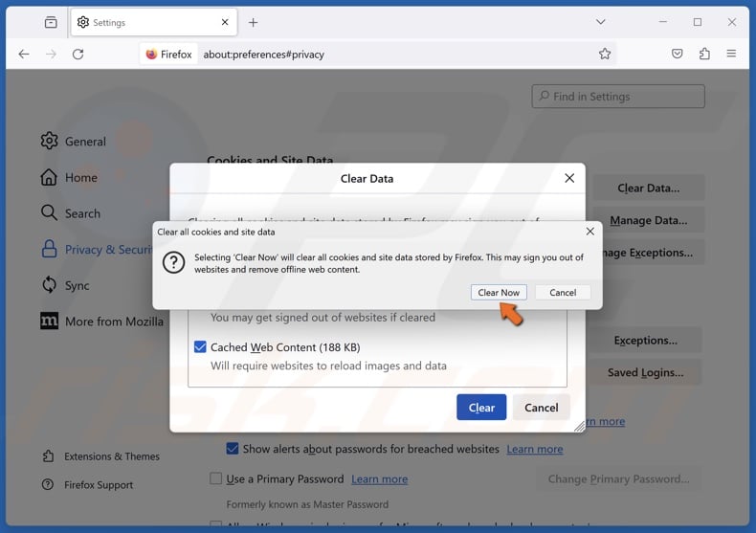
Task: Open More from Mozilla category
Action: coord(101,322)
